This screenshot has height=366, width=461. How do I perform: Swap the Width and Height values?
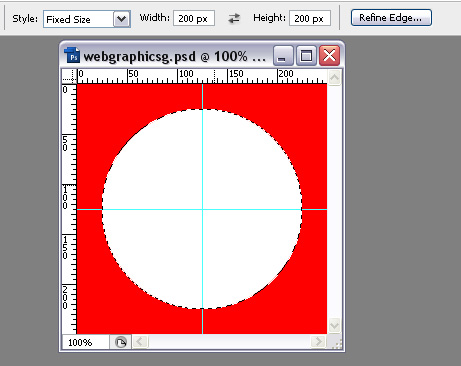pos(234,18)
